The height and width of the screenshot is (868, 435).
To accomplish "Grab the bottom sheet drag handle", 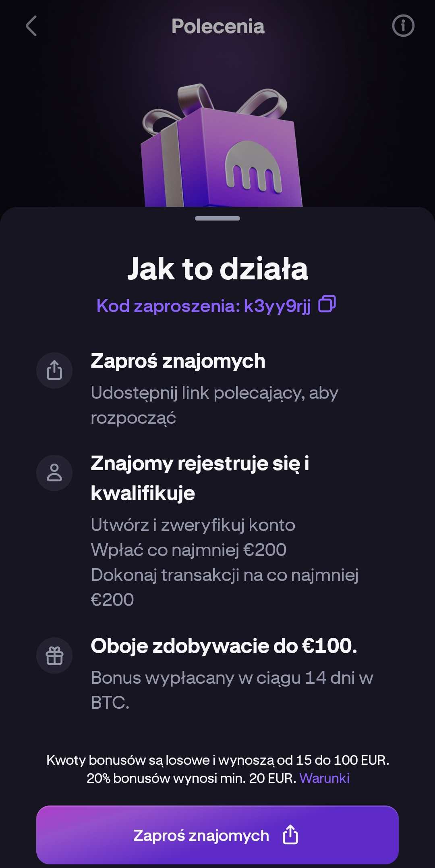I will 217,219.
